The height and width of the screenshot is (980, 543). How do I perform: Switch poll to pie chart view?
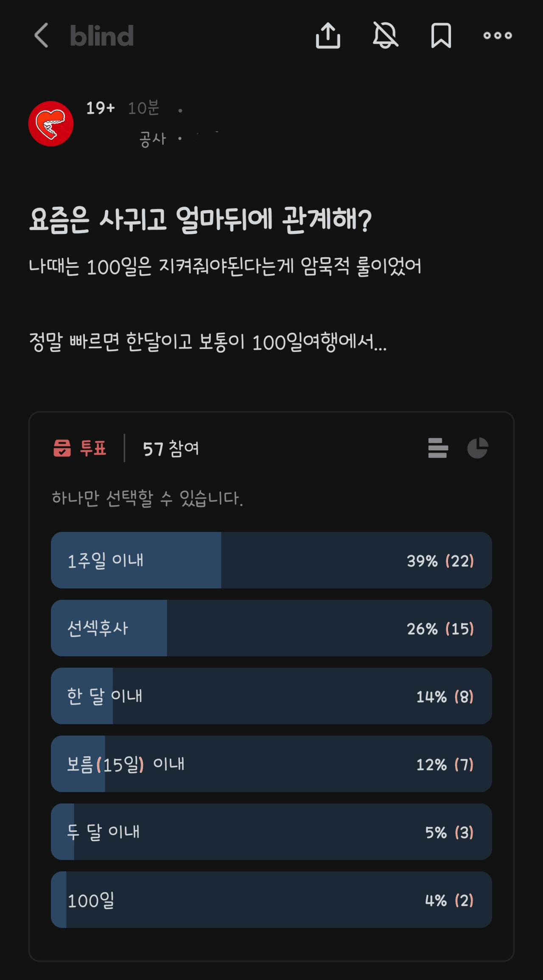click(x=478, y=448)
